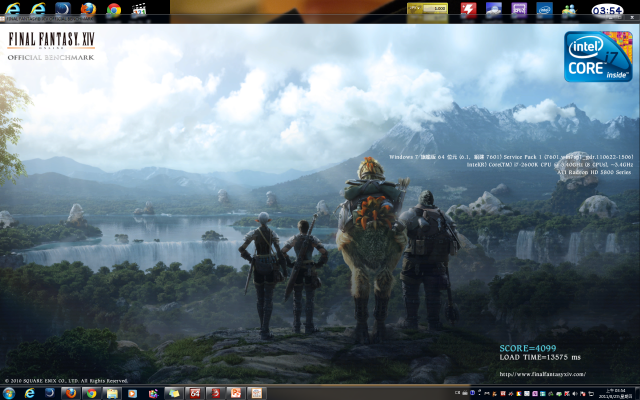
Task: Launch Windows Media Player from the taskbar
Action: [132, 393]
